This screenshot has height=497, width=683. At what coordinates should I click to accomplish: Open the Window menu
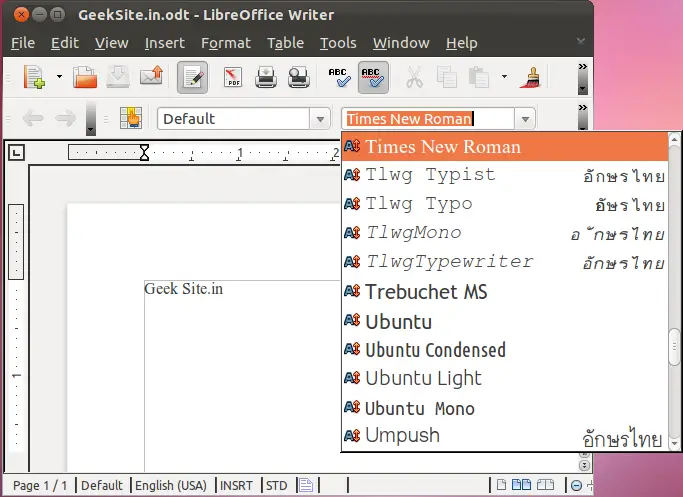[x=401, y=43]
